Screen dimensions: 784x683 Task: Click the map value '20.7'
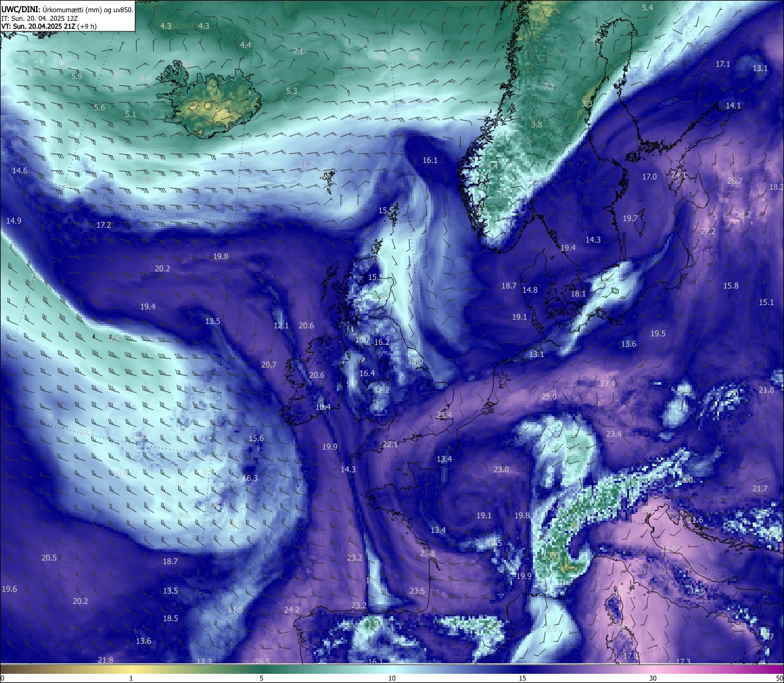(x=269, y=365)
